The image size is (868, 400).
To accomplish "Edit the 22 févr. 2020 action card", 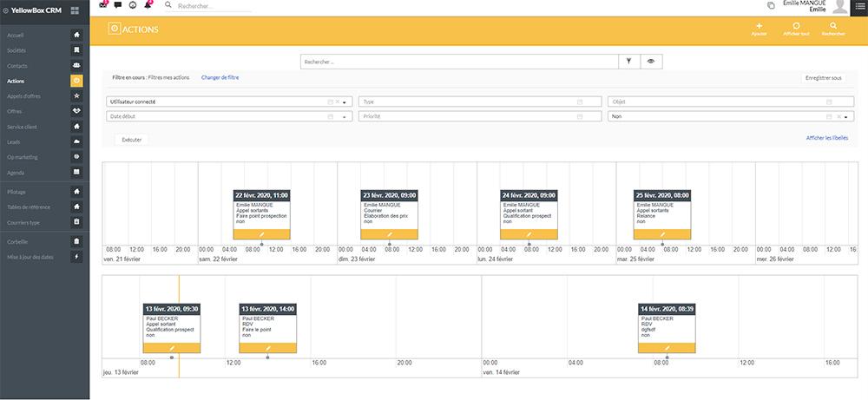I will 262,234.
